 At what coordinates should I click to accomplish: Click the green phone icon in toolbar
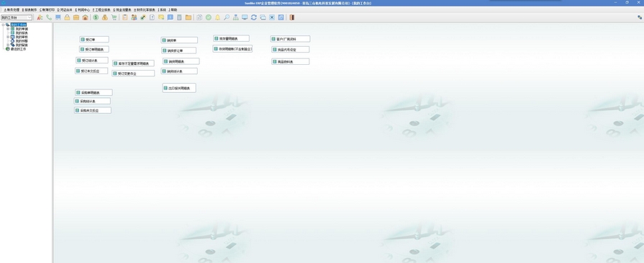[49, 17]
